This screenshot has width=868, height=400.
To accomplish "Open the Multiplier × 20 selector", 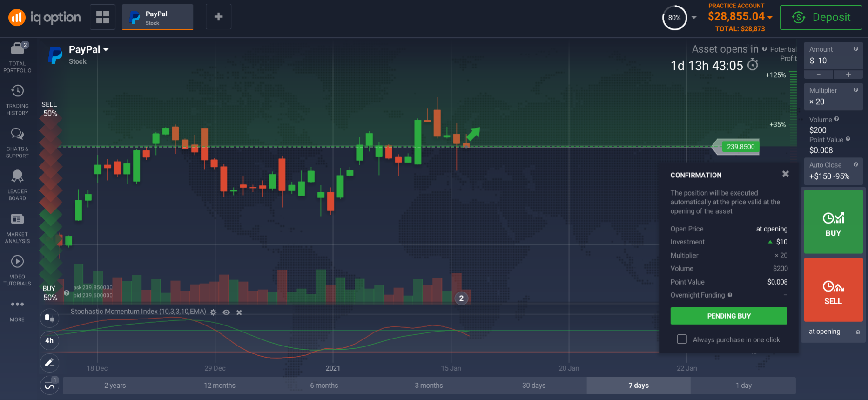I will [x=833, y=97].
